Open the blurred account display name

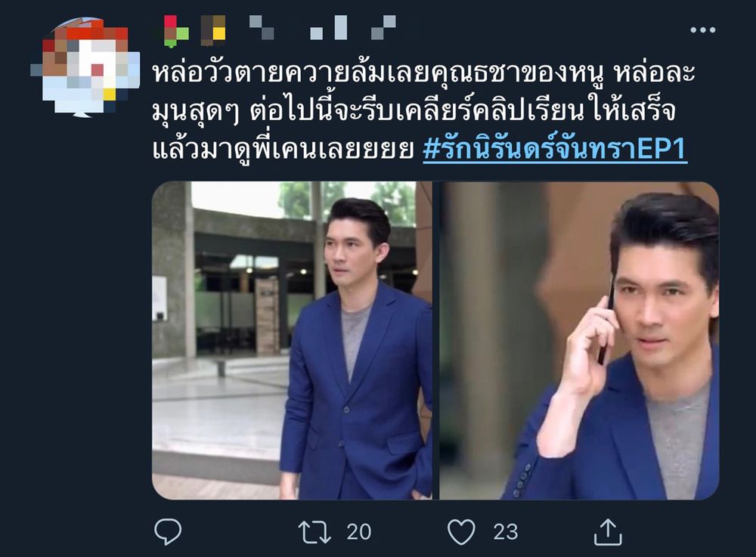pyautogui.click(x=280, y=30)
